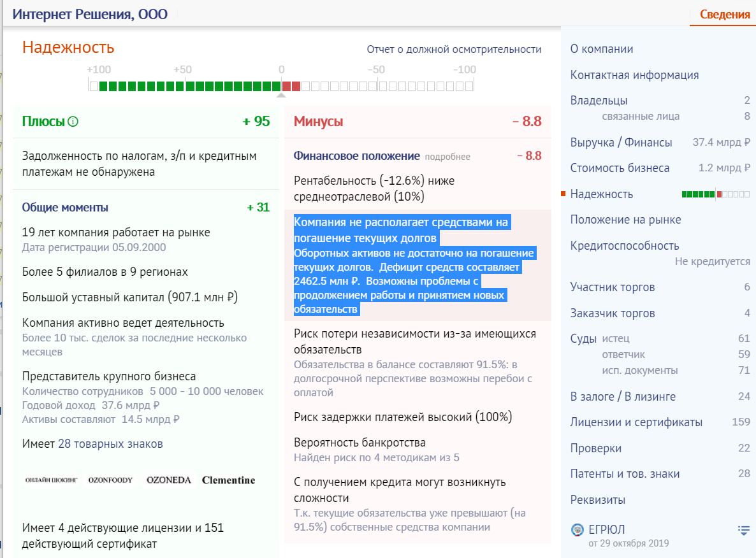Open Патенты и тов. знаки section
The image size is (756, 558).
tap(625, 474)
